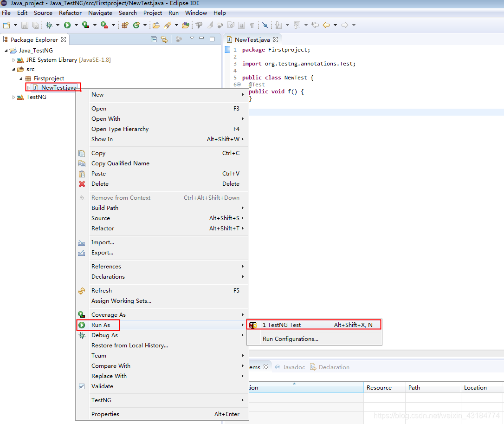Screen dimensions: 504x424
Task: Open the Window menu
Action: pos(196,13)
